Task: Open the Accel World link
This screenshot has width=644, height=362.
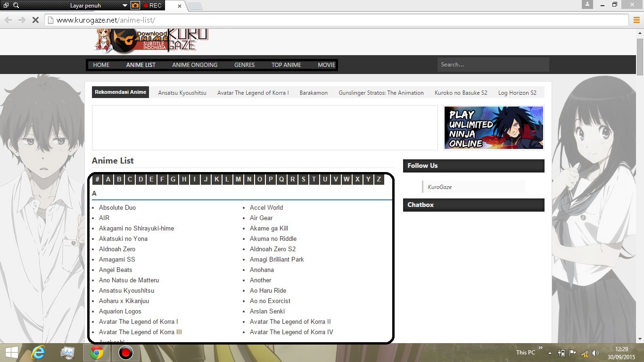Action: click(x=266, y=207)
